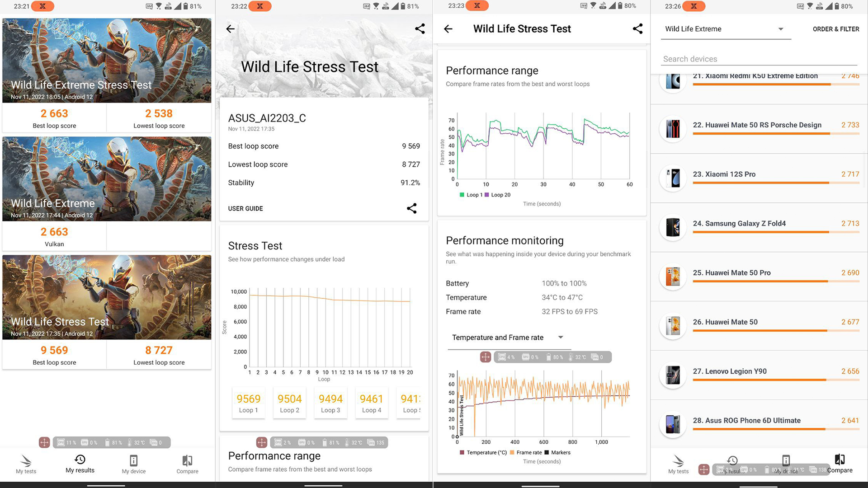Open Huawei Mate 50 Pro ranking entry
The width and height of the screenshot is (868, 488).
(759, 277)
